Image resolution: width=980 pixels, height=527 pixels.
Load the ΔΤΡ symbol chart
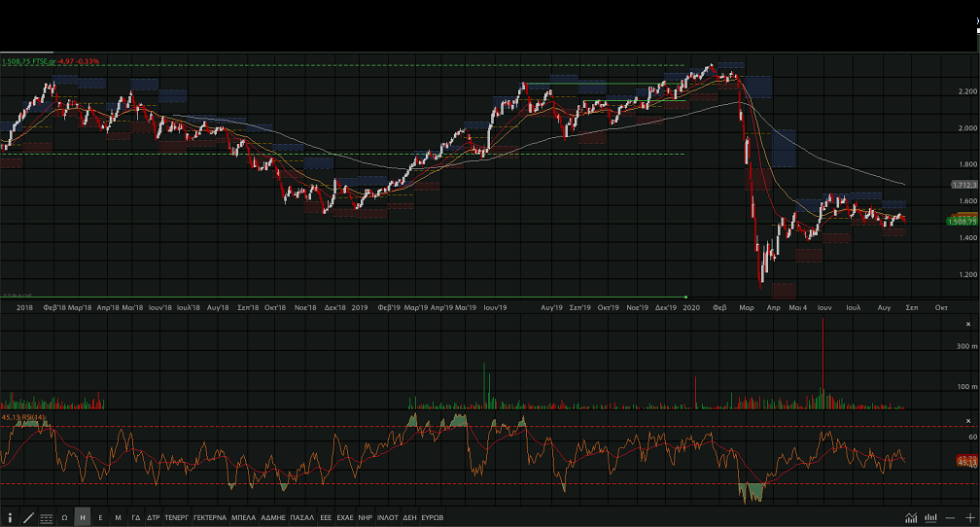(x=154, y=518)
